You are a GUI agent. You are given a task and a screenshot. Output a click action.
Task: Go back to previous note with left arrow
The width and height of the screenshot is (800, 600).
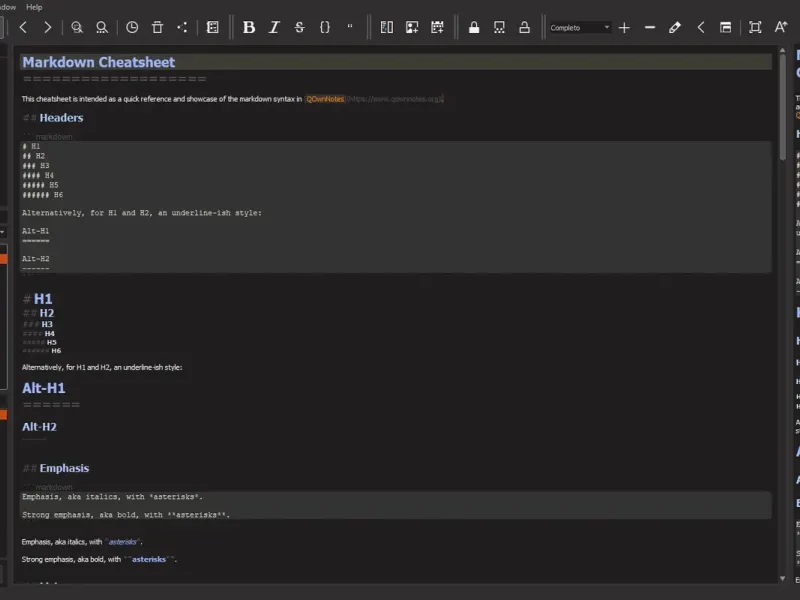tap(23, 27)
